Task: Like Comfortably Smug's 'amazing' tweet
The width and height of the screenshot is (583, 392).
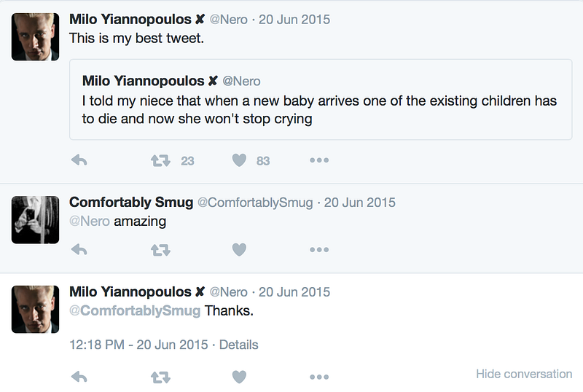Action: tap(239, 249)
